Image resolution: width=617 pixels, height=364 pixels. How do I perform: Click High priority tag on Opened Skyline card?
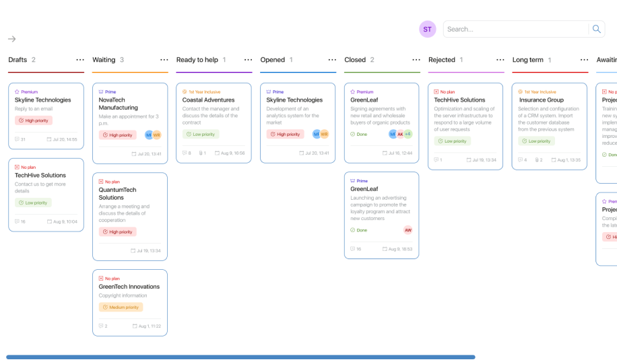point(286,134)
